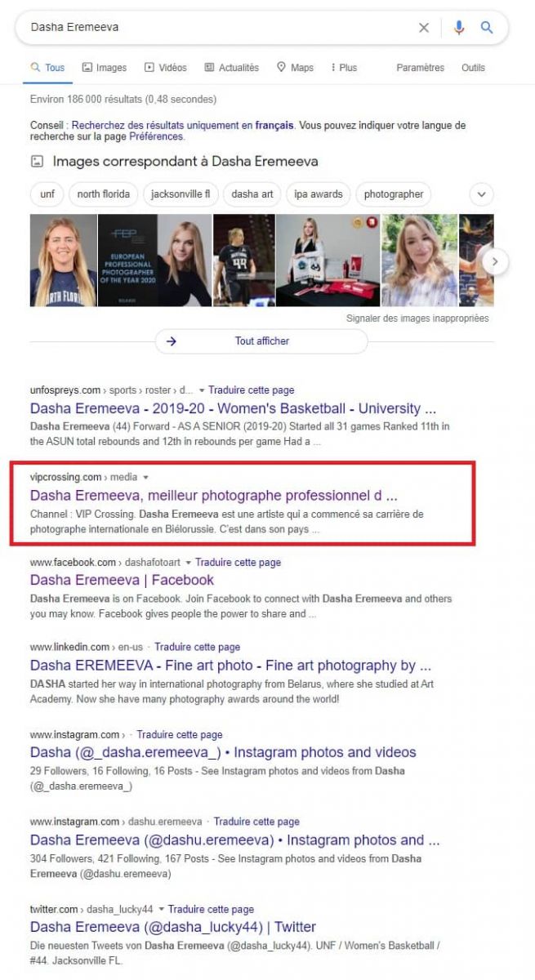The width and height of the screenshot is (535, 980).
Task: Open Paramètres menu
Action: coord(420,68)
